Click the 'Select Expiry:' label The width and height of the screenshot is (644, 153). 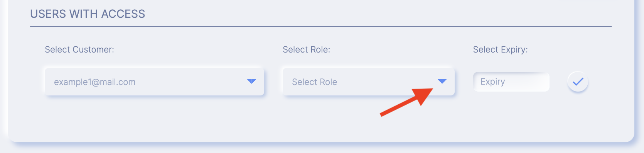(500, 49)
